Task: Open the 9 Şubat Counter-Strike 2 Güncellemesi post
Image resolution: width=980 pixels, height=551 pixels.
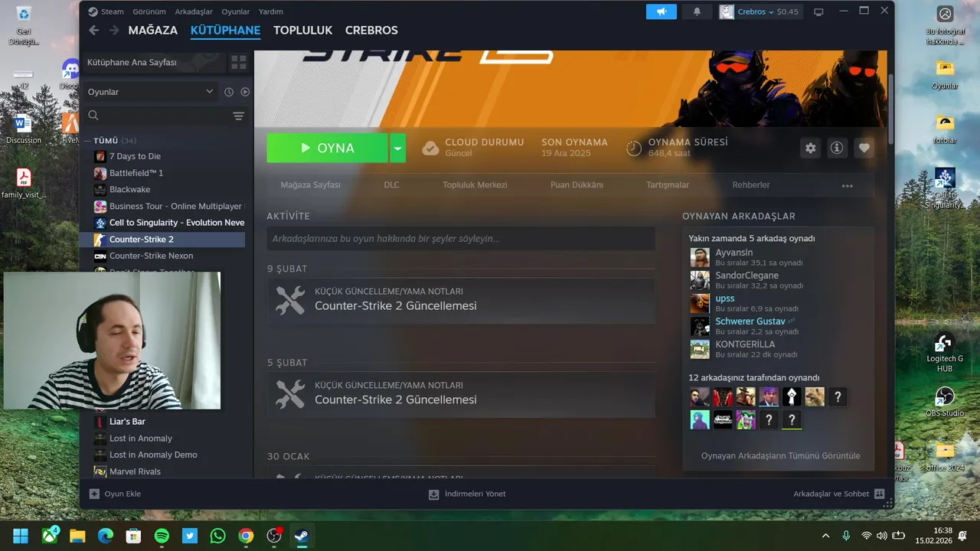Action: (461, 300)
